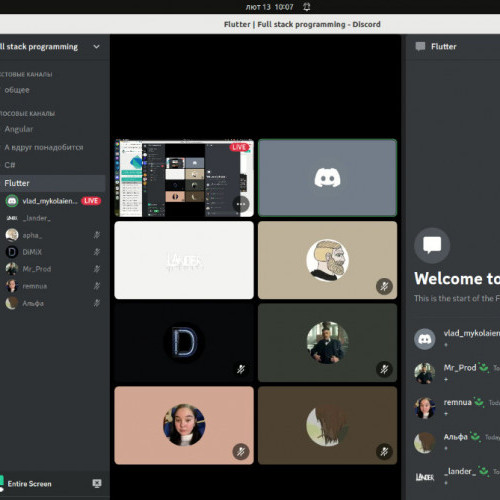Click _lander_ in the voice member list

[37, 218]
